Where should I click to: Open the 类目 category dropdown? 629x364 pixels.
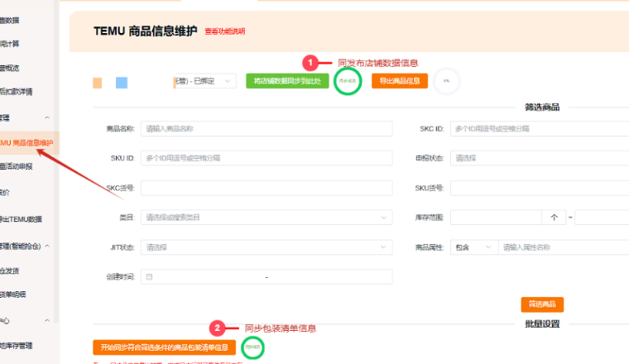point(266,218)
